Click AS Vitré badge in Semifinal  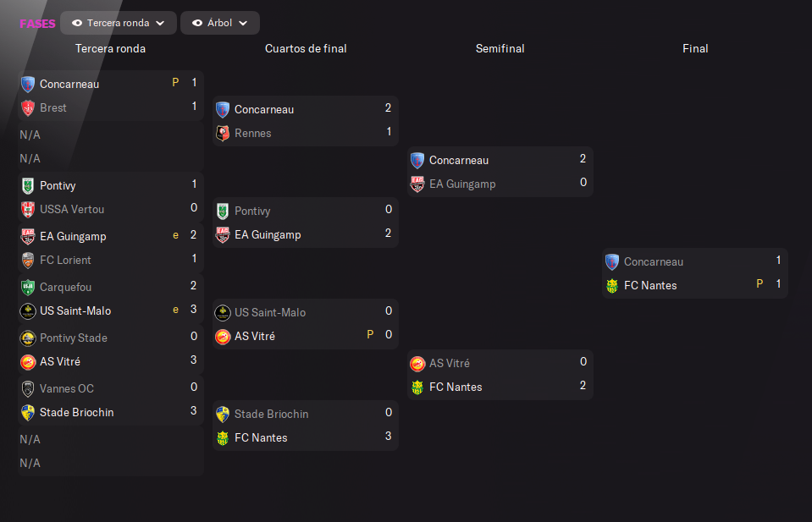[x=417, y=363]
